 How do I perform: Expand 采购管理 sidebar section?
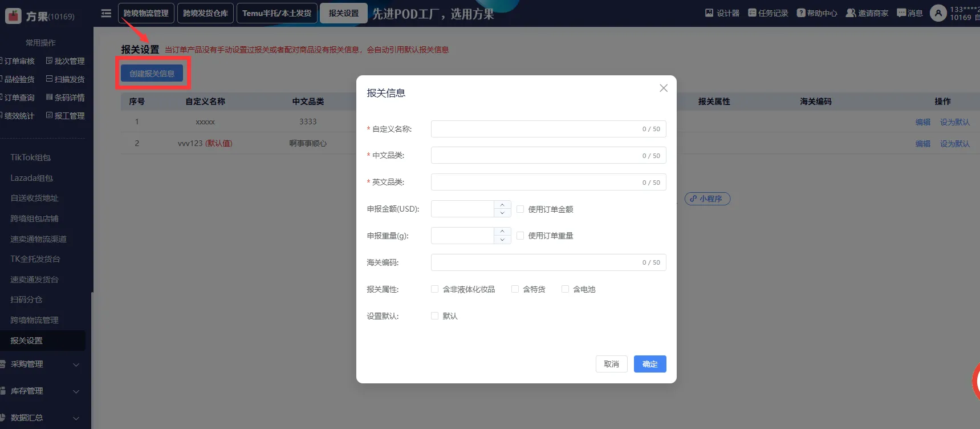[43, 364]
